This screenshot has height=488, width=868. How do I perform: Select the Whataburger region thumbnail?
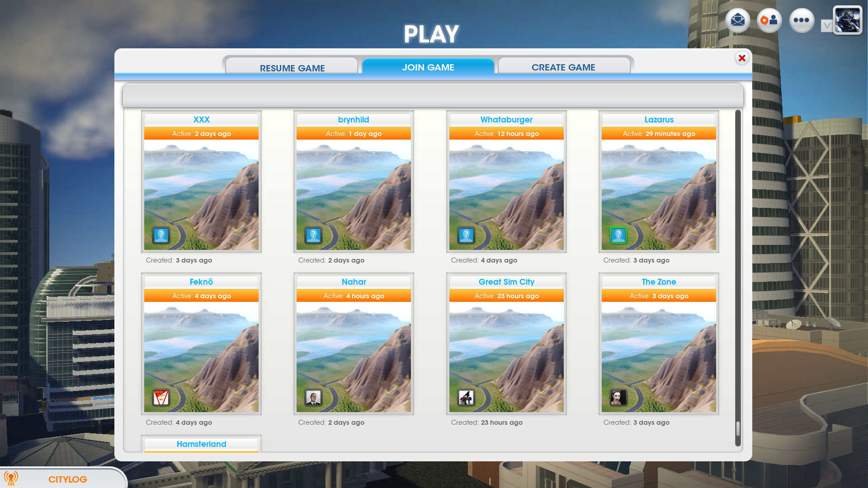click(x=506, y=195)
